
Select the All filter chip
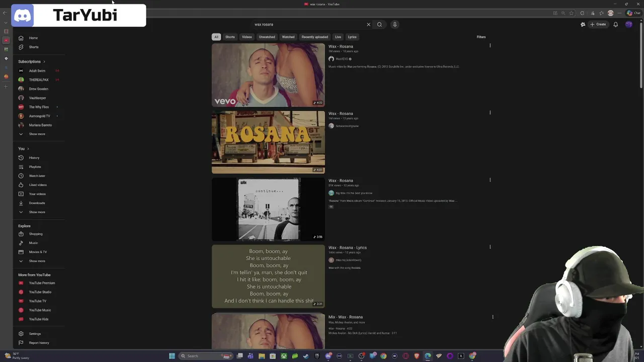pyautogui.click(x=216, y=37)
